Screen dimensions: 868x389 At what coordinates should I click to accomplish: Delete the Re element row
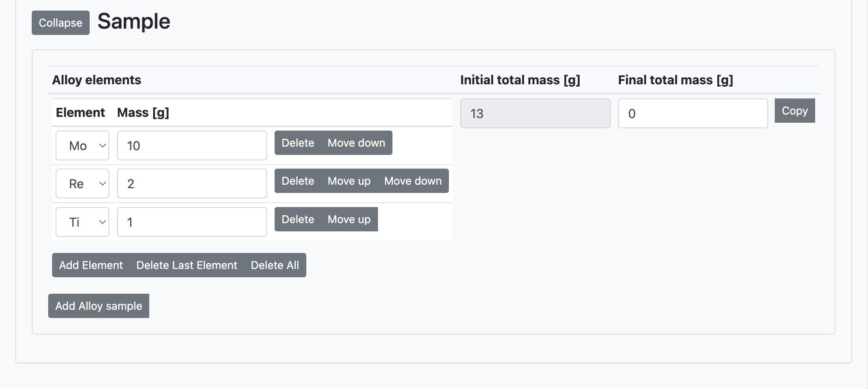point(298,181)
